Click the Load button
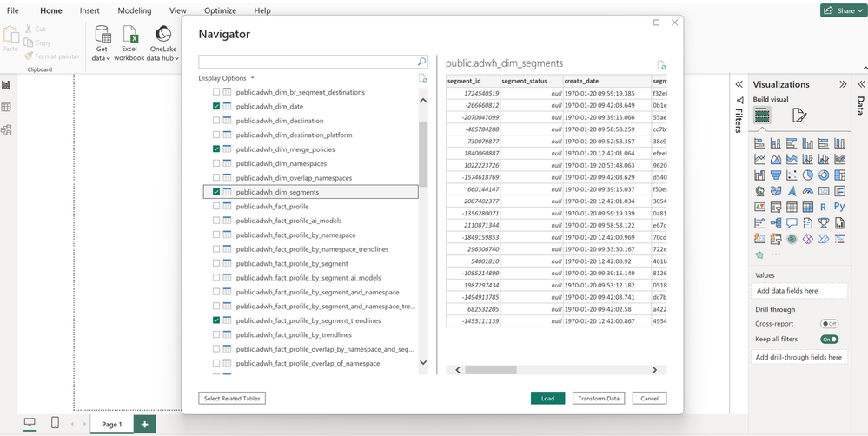 tap(547, 398)
